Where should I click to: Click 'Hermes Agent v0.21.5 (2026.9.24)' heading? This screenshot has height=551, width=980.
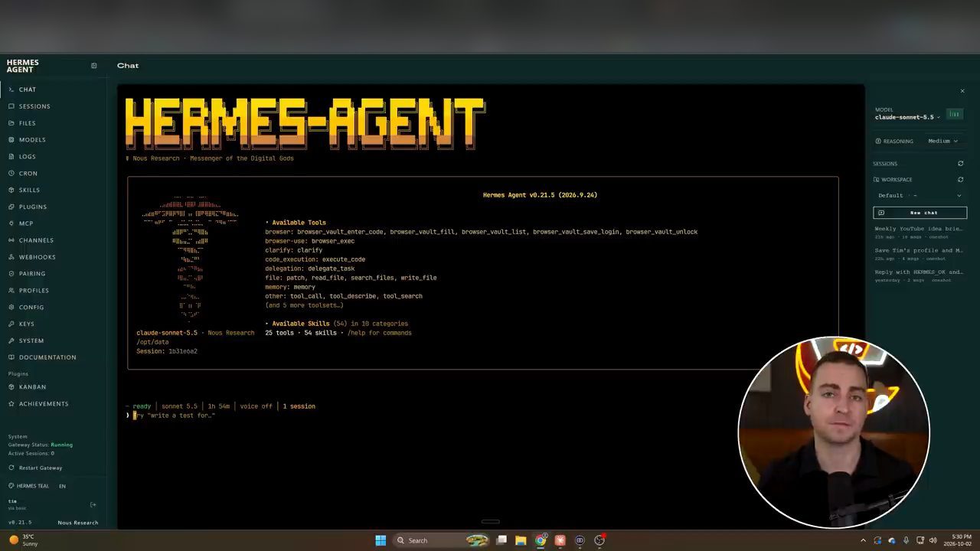tap(540, 195)
